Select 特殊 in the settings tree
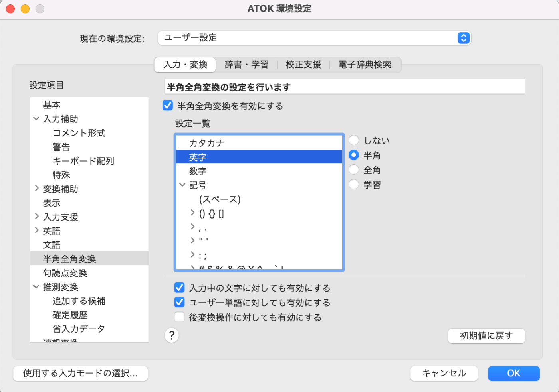The height and width of the screenshot is (392, 559). pyautogui.click(x=89, y=175)
